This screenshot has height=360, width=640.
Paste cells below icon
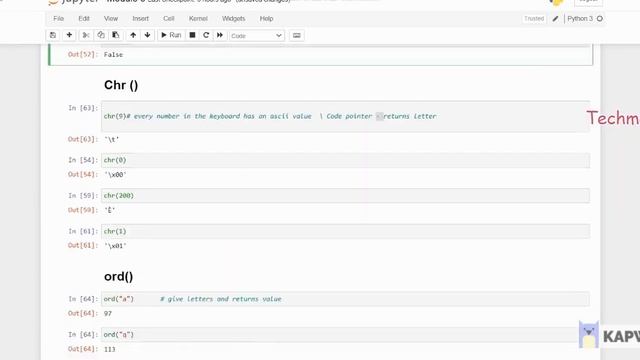pos(116,35)
